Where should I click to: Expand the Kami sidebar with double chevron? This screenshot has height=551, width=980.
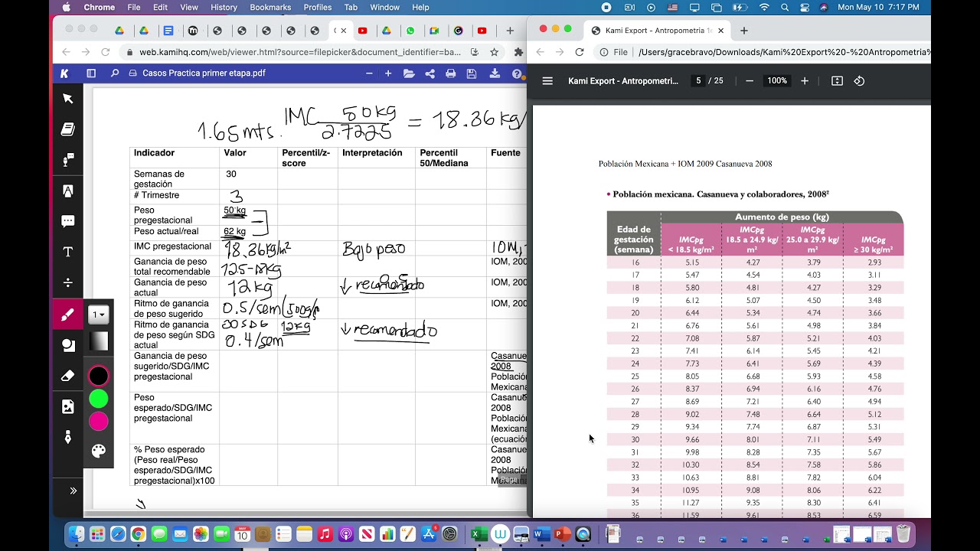point(73,491)
